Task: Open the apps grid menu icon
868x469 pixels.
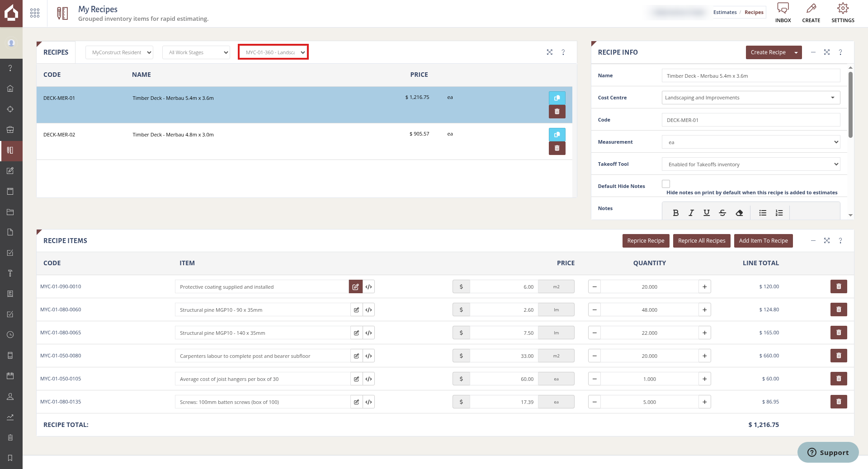Action: click(35, 13)
